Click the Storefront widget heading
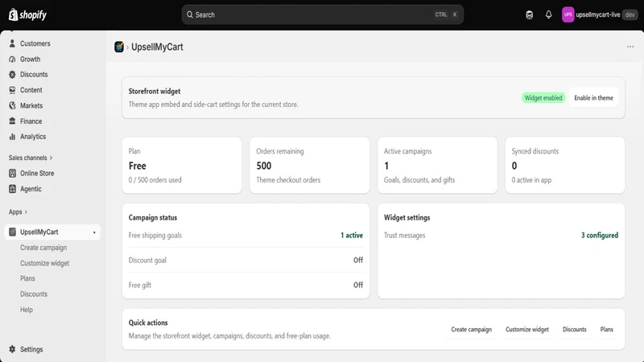The height and width of the screenshot is (362, 644). point(155,91)
